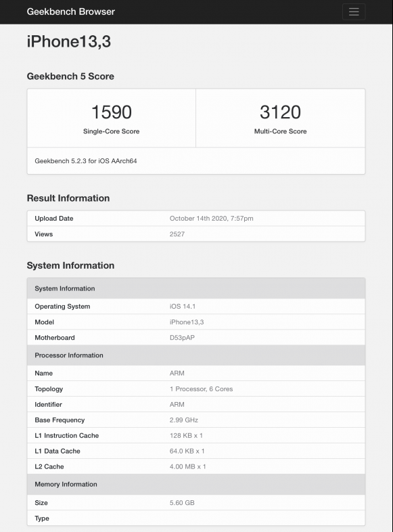Select the iOS 14.1 value
Screen dimensions: 393x532
183,307
